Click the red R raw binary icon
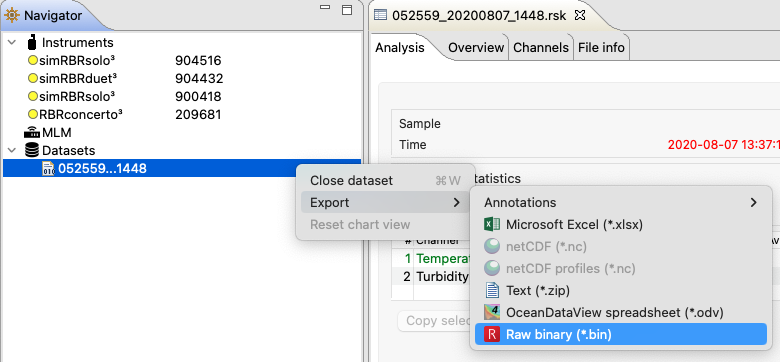This screenshot has width=780, height=362. pos(491,334)
